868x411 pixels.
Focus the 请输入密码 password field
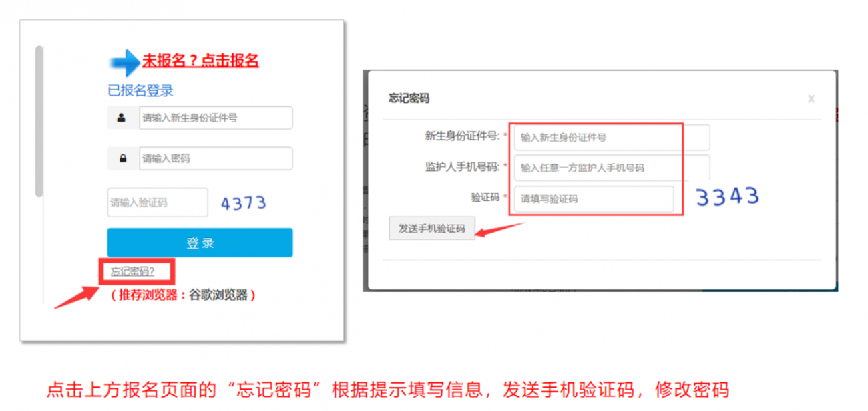coord(216,159)
